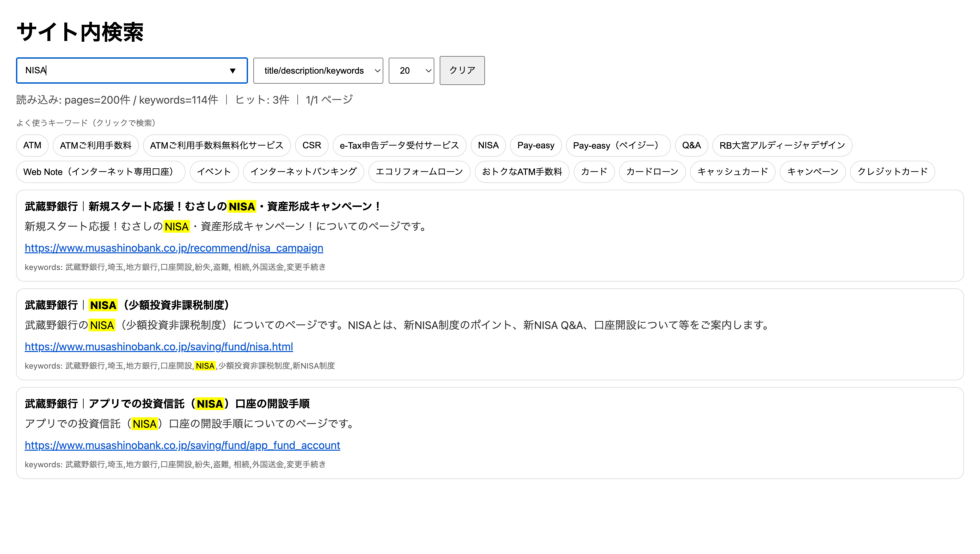Click the Q&A keyword chip
This screenshot has height=554, width=980.
point(691,145)
